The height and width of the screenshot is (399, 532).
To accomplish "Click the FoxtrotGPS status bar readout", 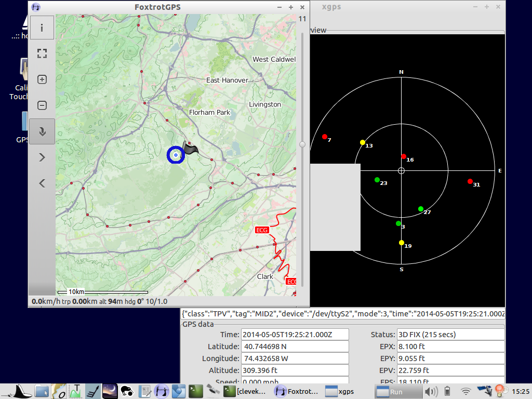I will (x=99, y=301).
